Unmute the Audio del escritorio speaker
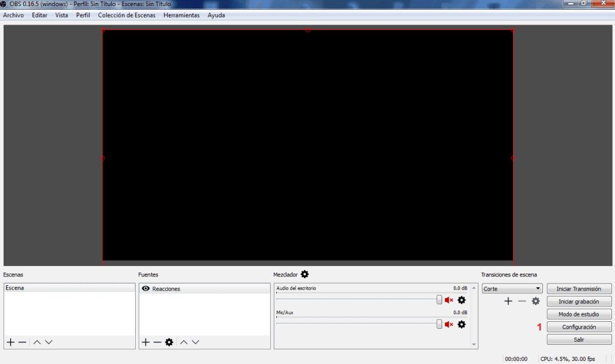This screenshot has height=364, width=615. (x=449, y=300)
